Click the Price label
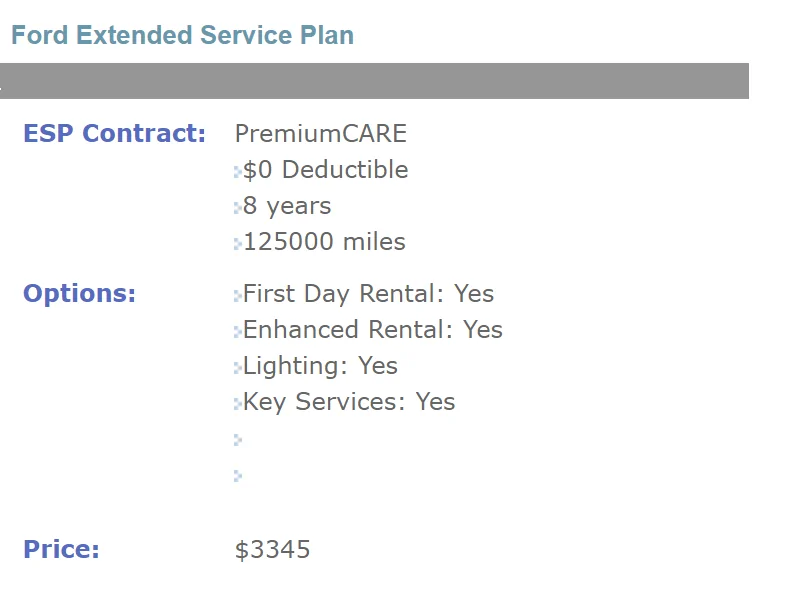The height and width of the screenshot is (597, 810). (x=61, y=549)
